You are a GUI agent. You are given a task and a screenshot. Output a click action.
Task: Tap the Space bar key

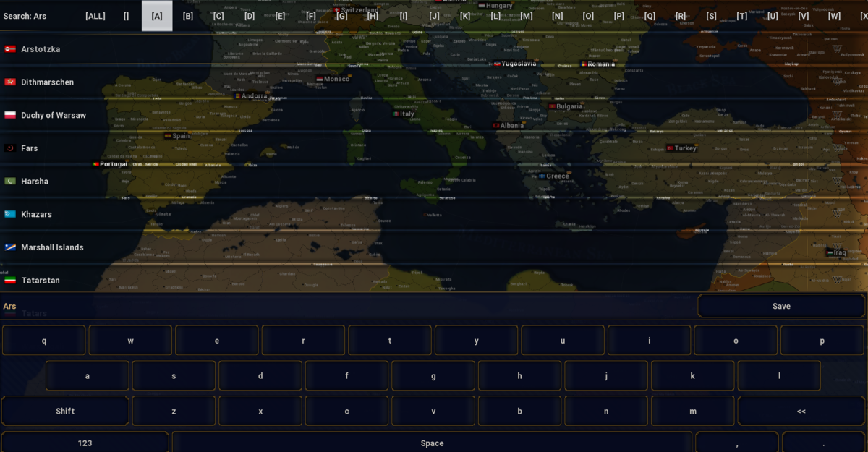(x=432, y=443)
